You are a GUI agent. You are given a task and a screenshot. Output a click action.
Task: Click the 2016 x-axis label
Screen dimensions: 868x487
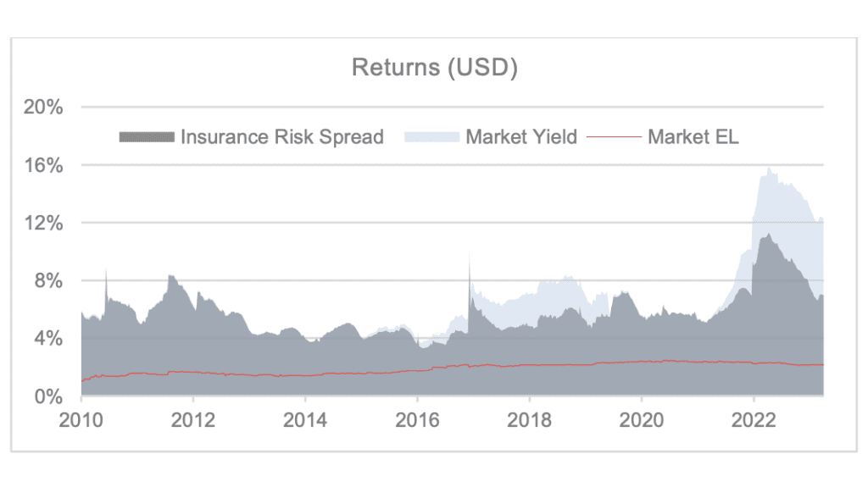pyautogui.click(x=417, y=421)
